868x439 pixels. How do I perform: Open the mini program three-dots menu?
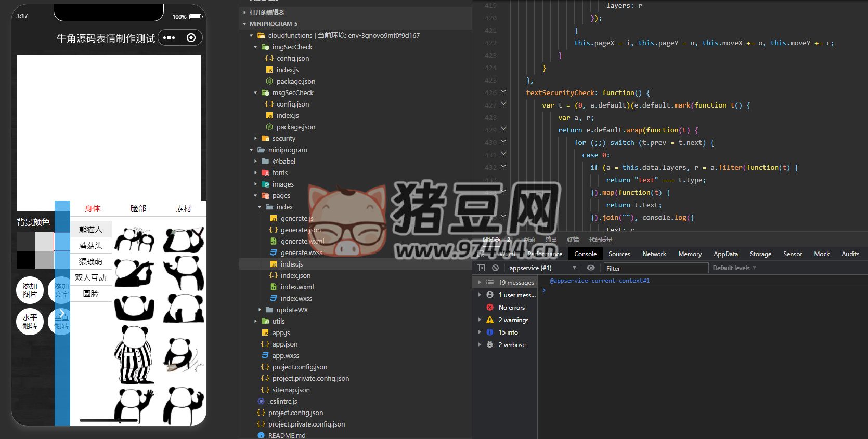click(169, 38)
